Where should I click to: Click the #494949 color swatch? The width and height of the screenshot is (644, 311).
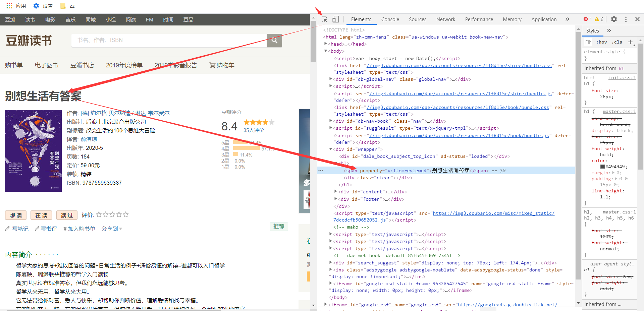click(x=602, y=167)
